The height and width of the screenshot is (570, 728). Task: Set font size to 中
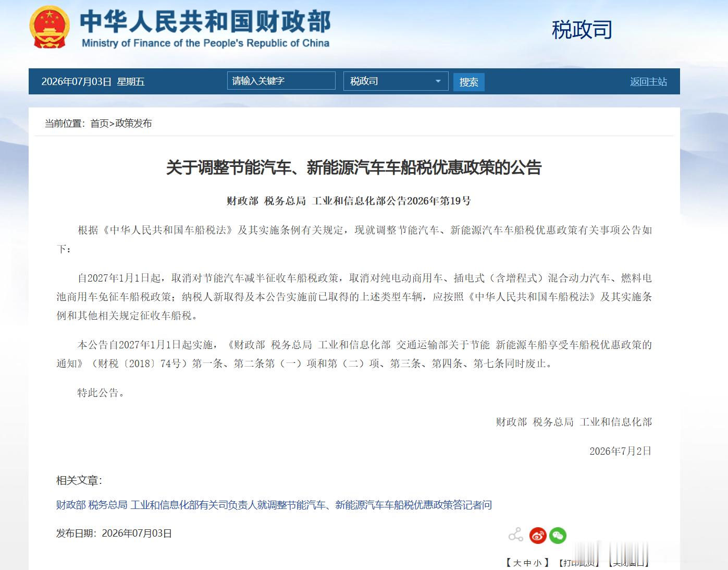[x=527, y=563]
